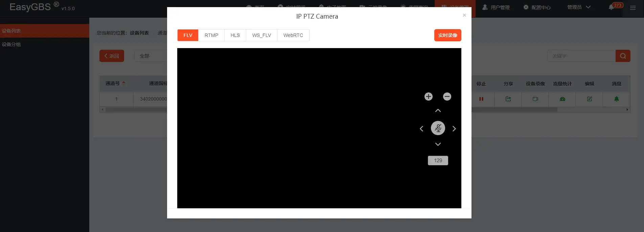The image size is (644, 232).
Task: Click the 返回 back button
Action: pyautogui.click(x=112, y=56)
